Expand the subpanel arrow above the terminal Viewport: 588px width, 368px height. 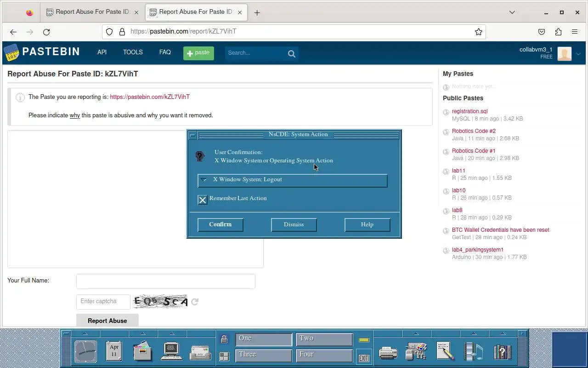coord(171,333)
